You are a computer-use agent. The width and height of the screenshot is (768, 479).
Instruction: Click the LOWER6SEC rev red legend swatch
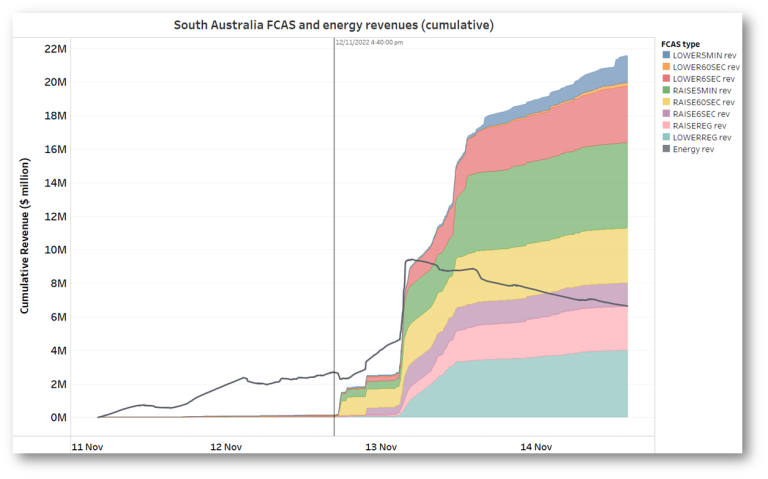[667, 78]
